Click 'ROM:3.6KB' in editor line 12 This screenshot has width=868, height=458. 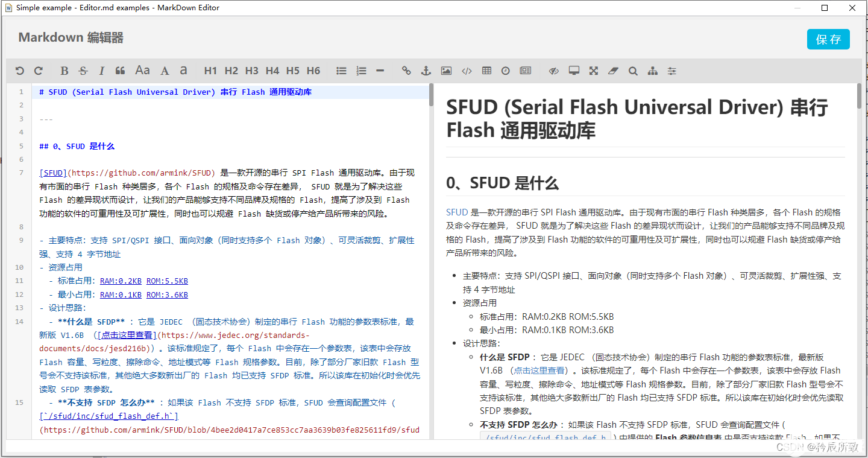(167, 294)
